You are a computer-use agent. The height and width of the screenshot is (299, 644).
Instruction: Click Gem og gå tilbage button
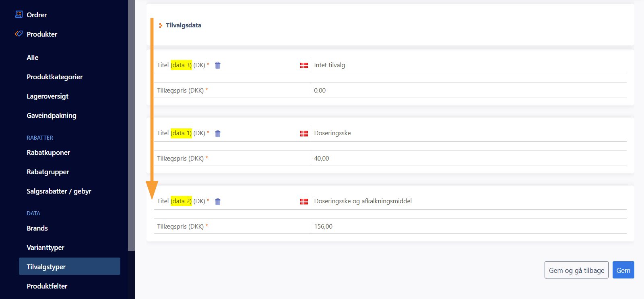(576, 270)
